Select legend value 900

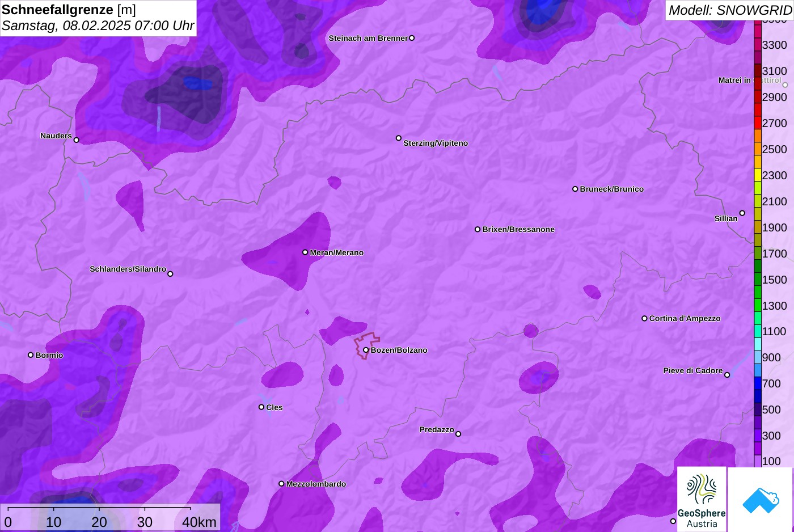[x=772, y=357]
